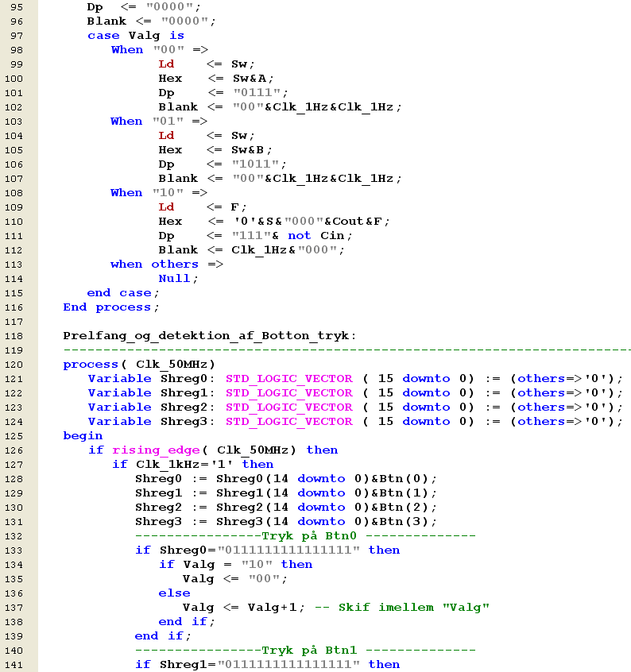631x672 pixels.
Task: Click the dashed comment line on line 119
Action: (346, 350)
